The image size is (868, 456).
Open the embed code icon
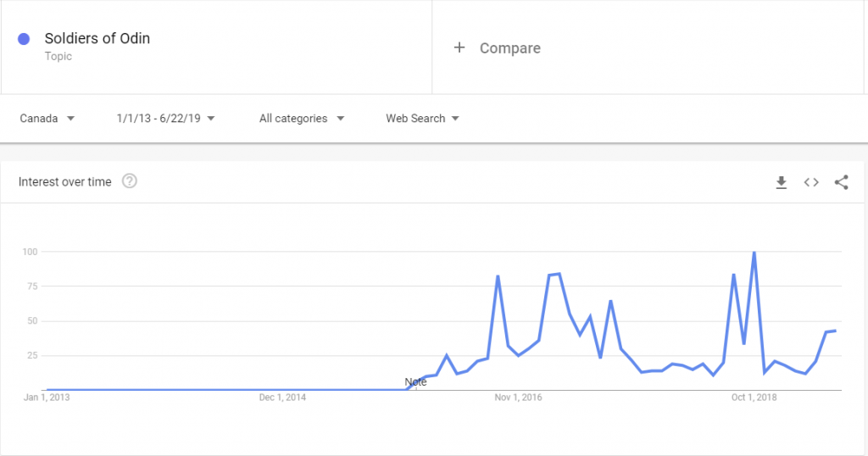point(811,182)
